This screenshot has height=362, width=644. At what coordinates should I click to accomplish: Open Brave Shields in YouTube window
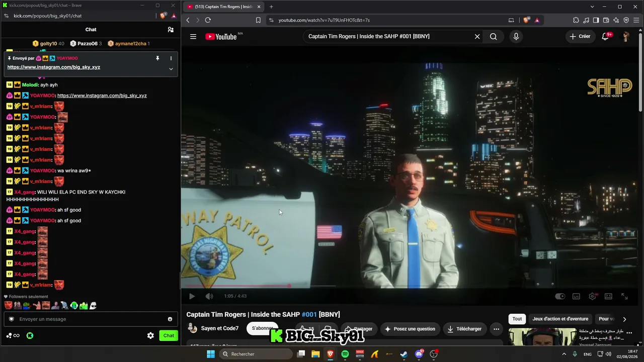pos(526,20)
